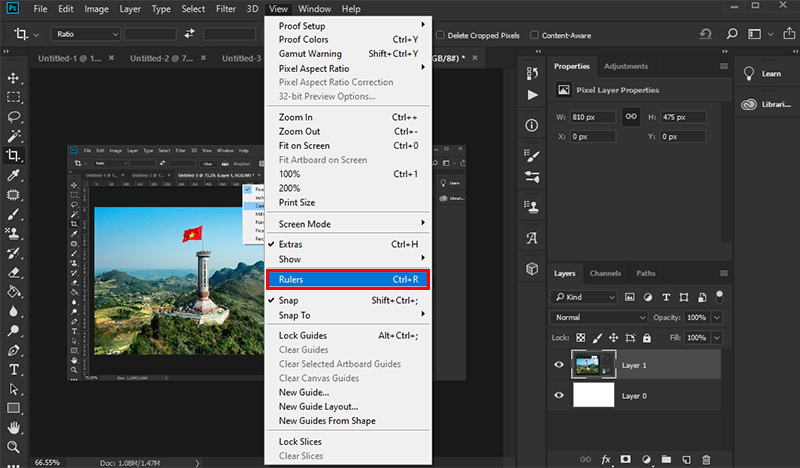Select the Move tool
Screen dimensions: 800x468
coord(13,78)
